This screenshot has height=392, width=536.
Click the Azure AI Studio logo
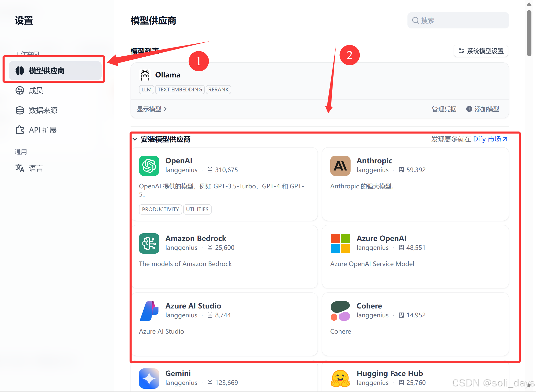[x=149, y=311]
